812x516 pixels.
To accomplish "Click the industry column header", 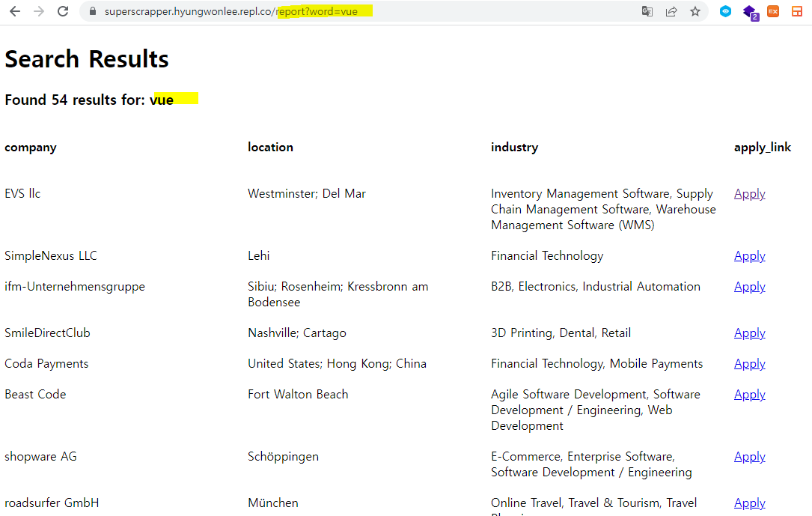I will pos(514,147).
